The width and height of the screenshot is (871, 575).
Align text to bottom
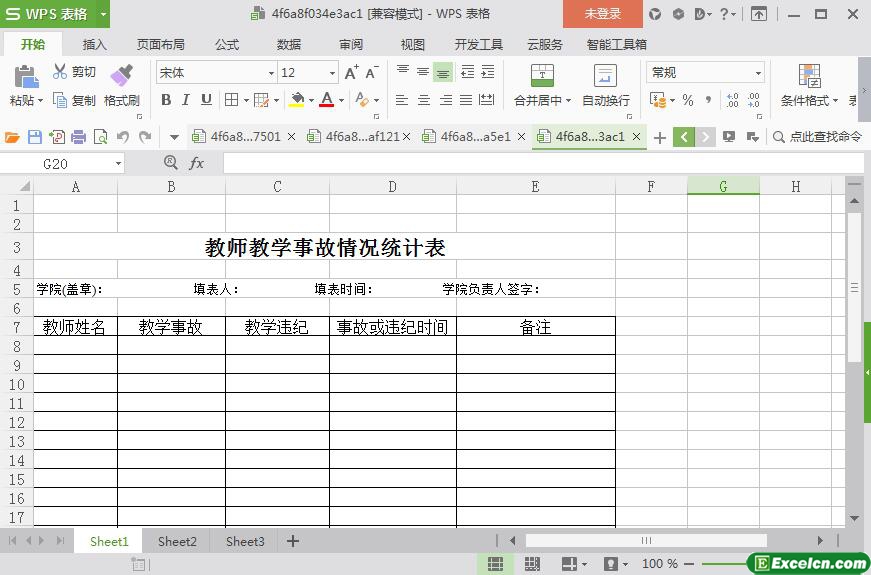point(443,72)
